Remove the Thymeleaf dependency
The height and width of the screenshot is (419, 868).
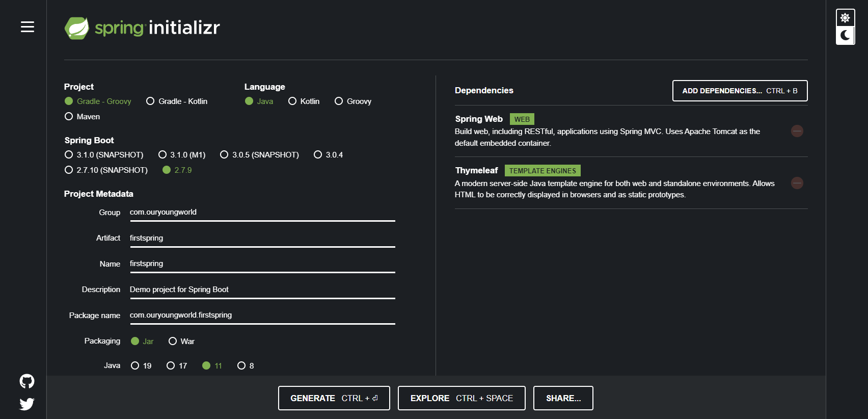tap(797, 182)
